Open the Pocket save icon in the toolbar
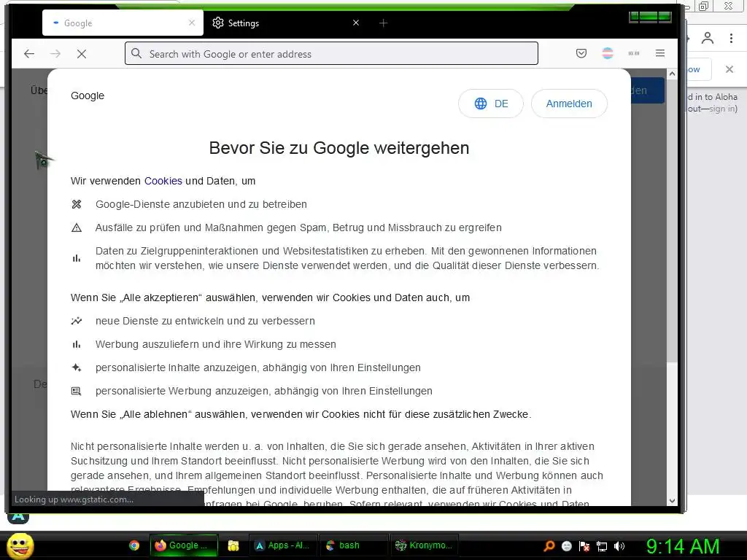 coord(581,53)
